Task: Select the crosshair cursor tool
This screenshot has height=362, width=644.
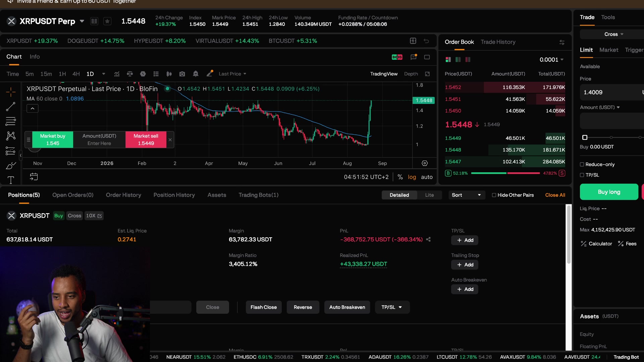Action: click(x=11, y=92)
